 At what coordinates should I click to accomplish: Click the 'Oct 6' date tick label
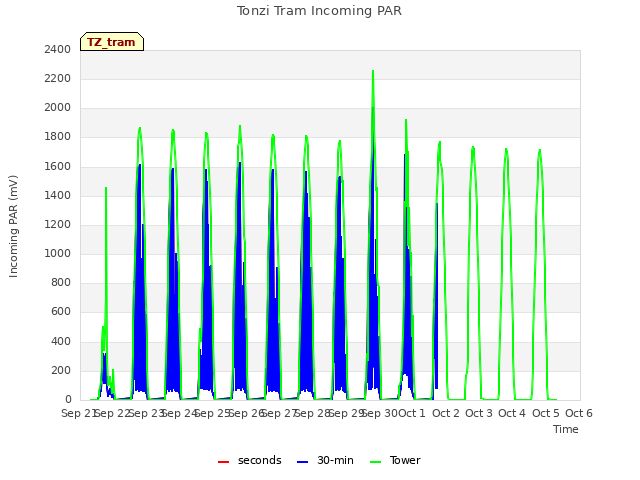[579, 413]
